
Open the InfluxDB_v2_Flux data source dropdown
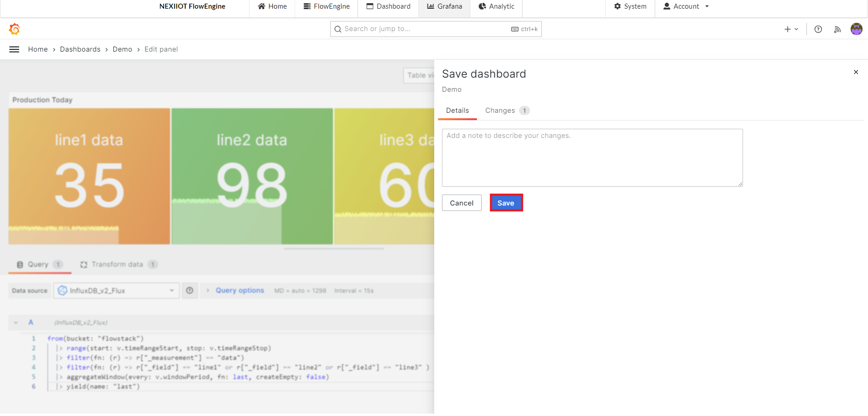pyautogui.click(x=116, y=290)
